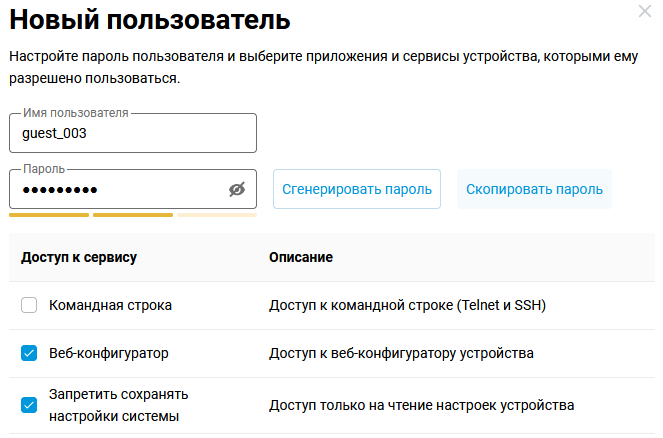Click the Telnet и SSH description text
The height and width of the screenshot is (438, 663).
click(406, 305)
